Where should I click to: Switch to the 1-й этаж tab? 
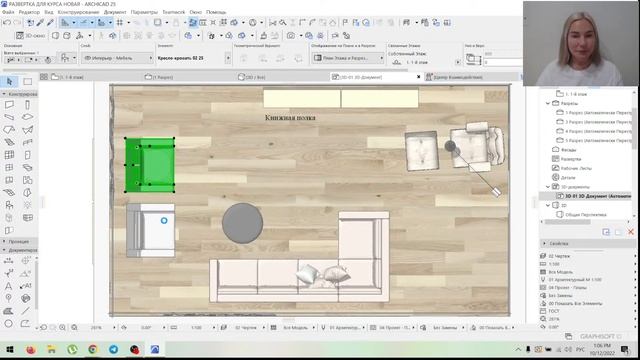coord(68,77)
